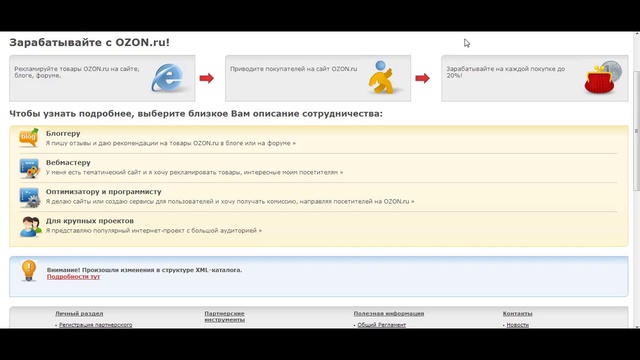Viewport: 640px width, 360px height.
Task: Click text 'Внимание! Произошли изменения в структуре XML-каталога.'
Action: tap(144, 270)
